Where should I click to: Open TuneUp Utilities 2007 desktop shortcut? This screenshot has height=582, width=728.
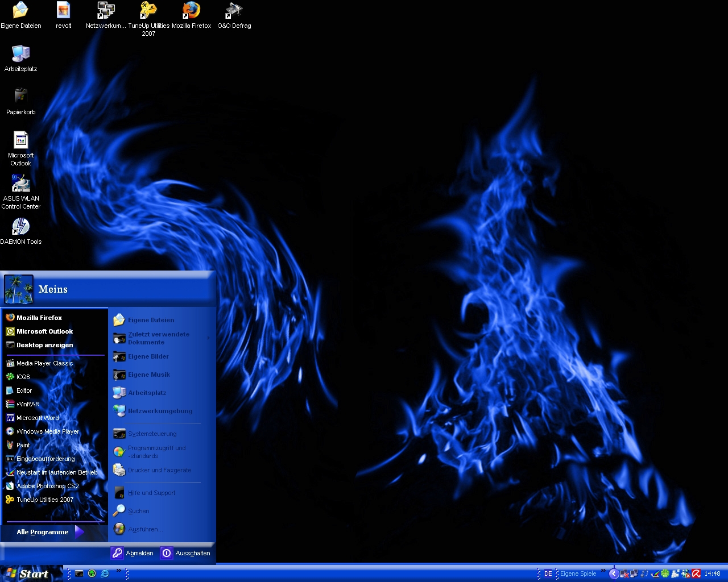(x=148, y=11)
